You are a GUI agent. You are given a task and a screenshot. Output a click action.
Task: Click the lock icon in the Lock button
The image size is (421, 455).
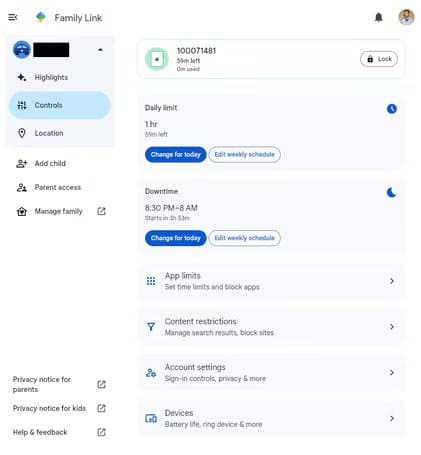370,59
